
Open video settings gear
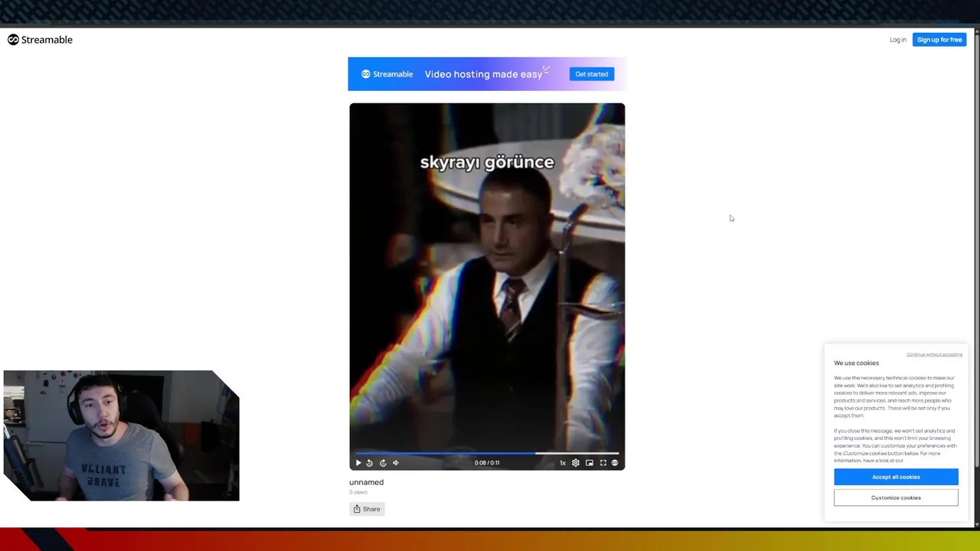point(576,463)
